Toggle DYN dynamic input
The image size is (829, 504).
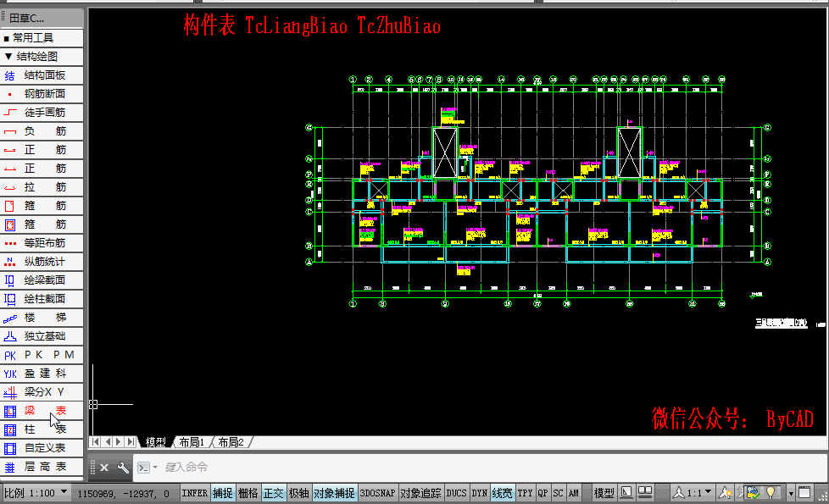pyautogui.click(x=480, y=493)
